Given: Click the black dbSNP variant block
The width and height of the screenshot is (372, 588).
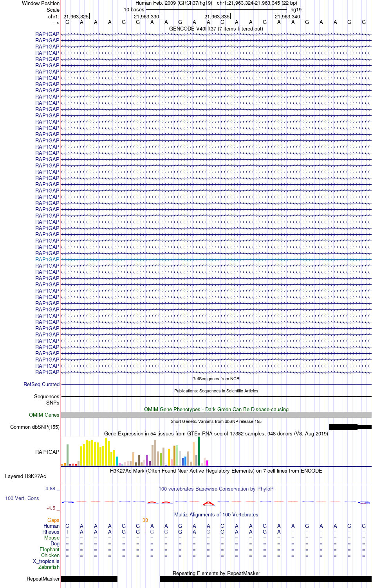Looking at the screenshot, I should tap(343, 427).
